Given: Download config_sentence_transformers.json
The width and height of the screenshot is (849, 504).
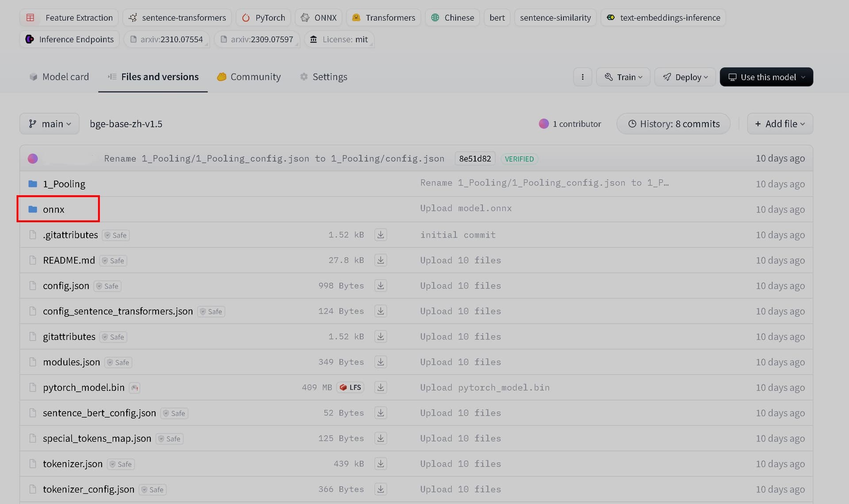Looking at the screenshot, I should [380, 311].
